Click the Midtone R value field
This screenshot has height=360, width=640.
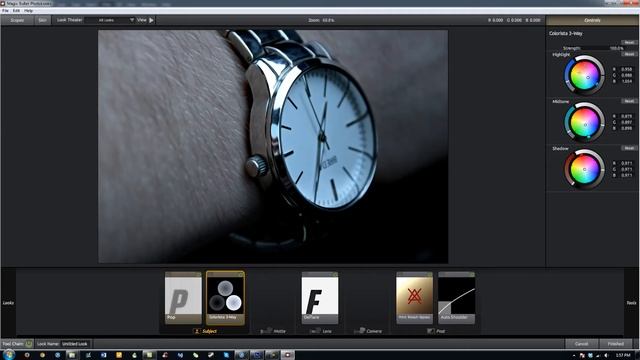[x=626, y=116]
